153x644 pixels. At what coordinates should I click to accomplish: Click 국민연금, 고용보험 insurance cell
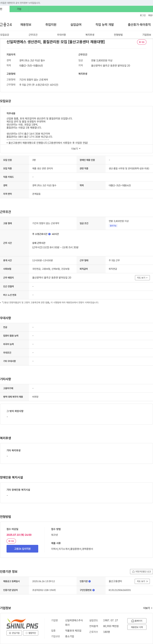[51, 269]
